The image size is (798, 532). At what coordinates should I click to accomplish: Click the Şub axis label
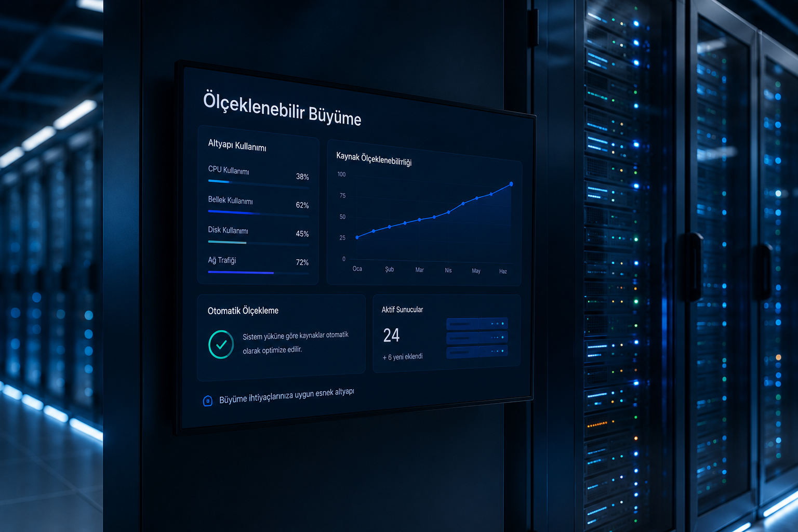(x=390, y=269)
